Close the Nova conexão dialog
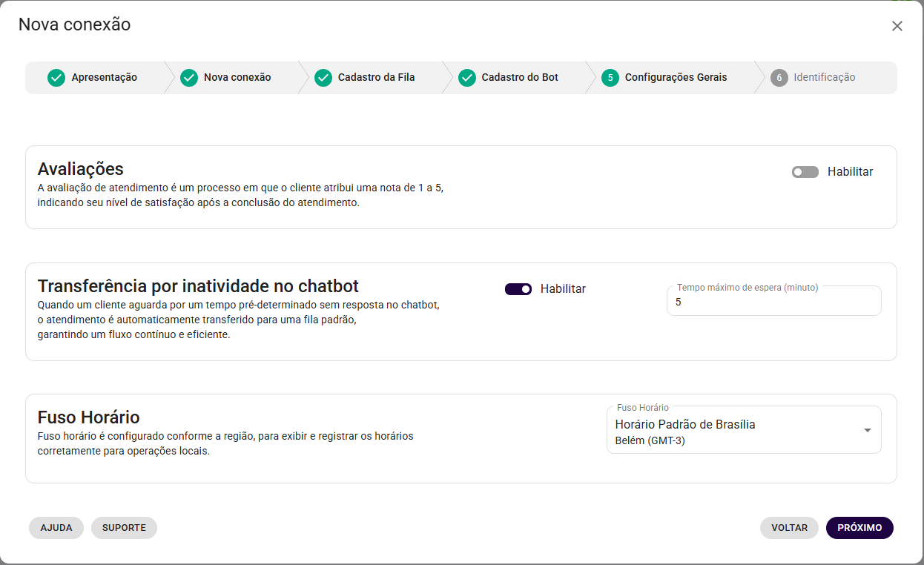The image size is (924, 565). click(897, 26)
